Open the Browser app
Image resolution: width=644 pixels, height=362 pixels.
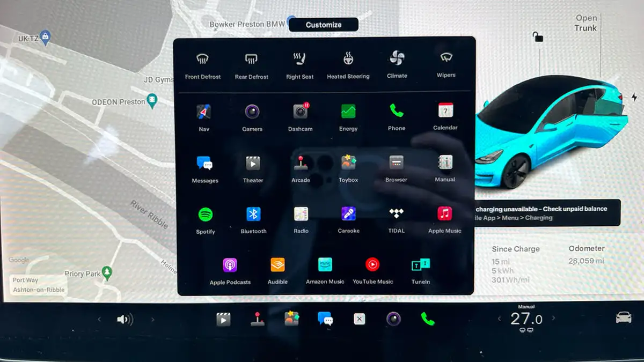pyautogui.click(x=396, y=169)
